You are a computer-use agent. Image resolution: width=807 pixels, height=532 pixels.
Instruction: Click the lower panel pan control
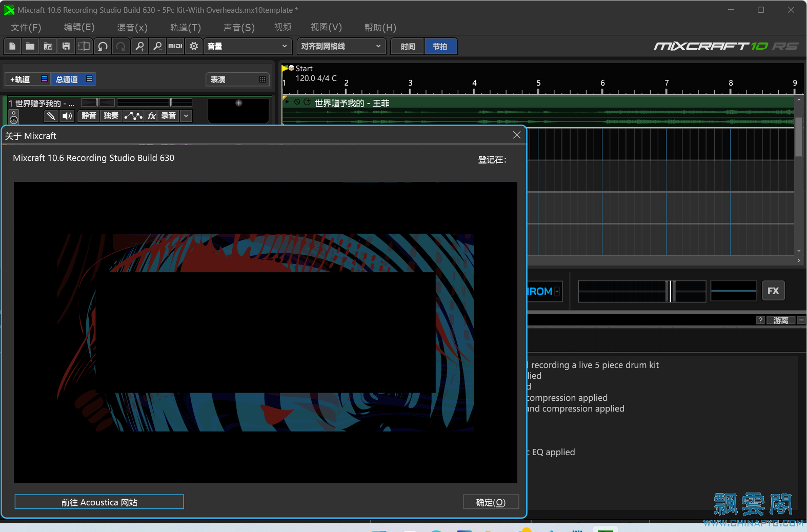point(734,291)
